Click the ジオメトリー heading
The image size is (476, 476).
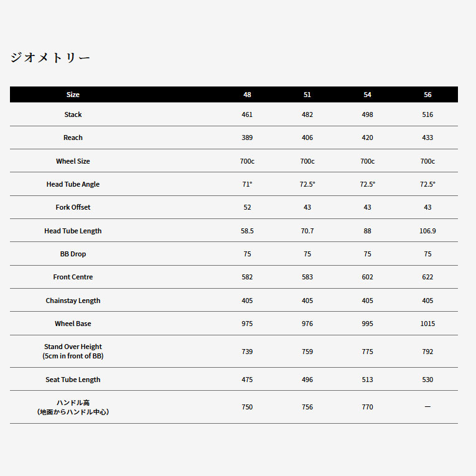point(50,58)
